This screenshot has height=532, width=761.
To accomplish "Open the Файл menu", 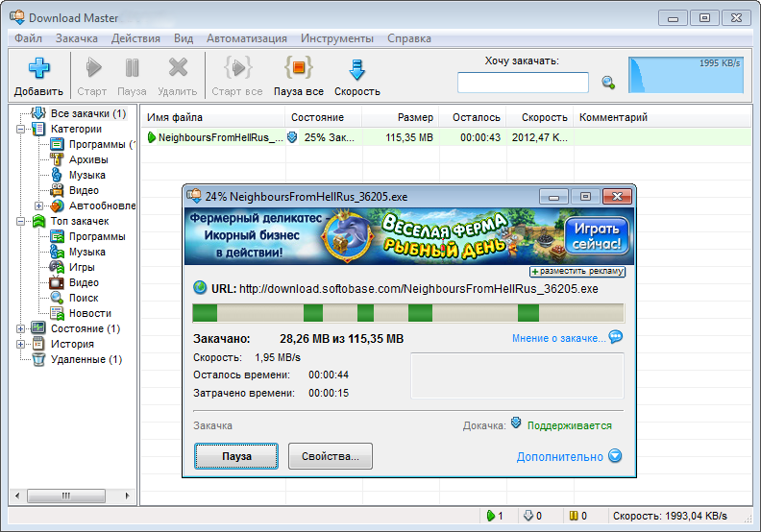I will [28, 38].
